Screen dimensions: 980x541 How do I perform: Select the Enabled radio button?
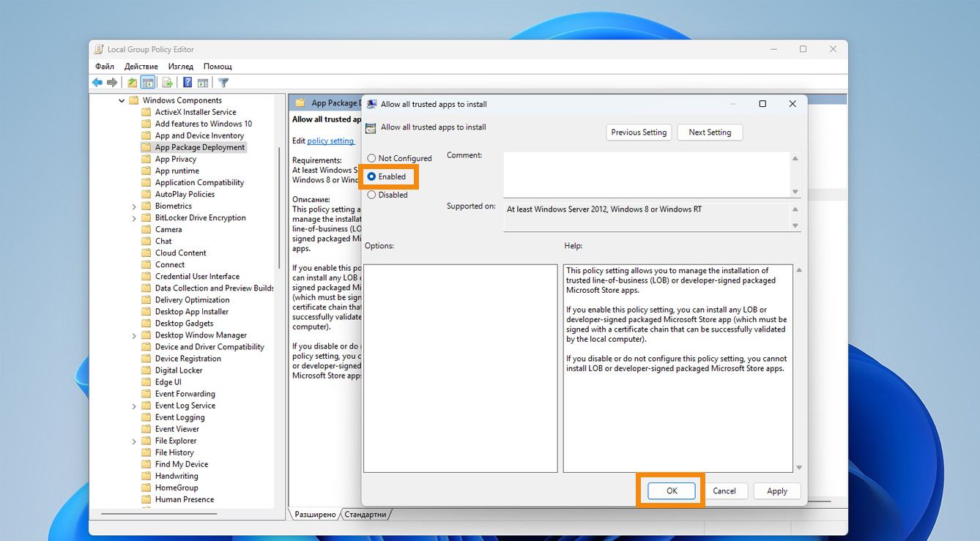(x=371, y=176)
